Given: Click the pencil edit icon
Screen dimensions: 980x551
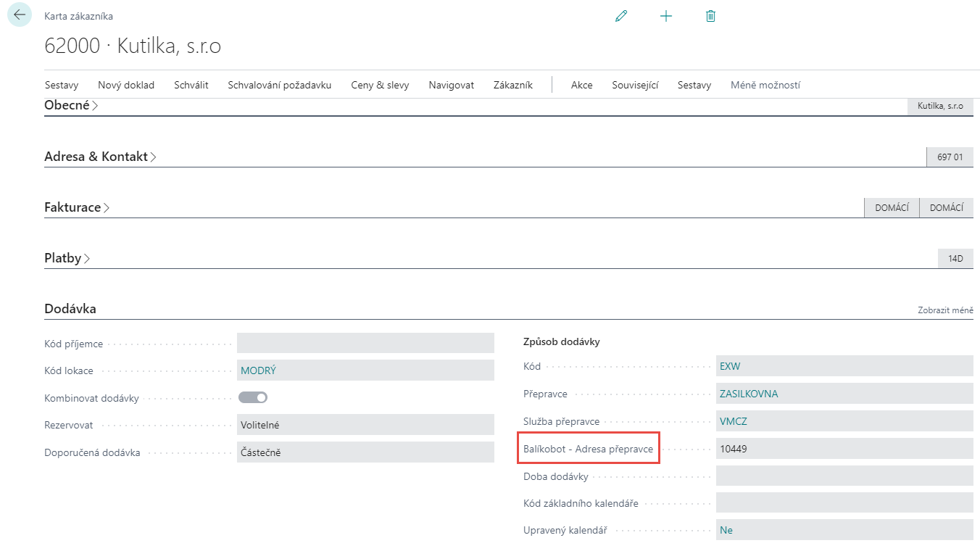Looking at the screenshot, I should [621, 16].
